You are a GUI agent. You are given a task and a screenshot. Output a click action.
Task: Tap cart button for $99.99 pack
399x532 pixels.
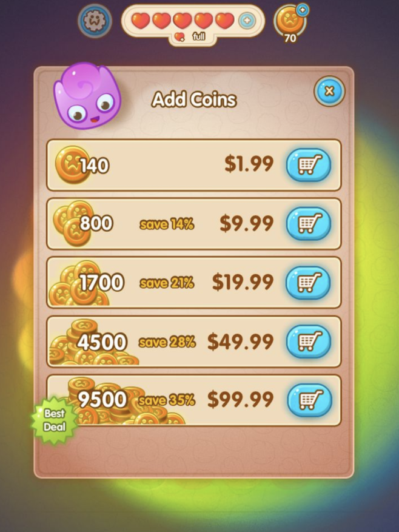[309, 400]
